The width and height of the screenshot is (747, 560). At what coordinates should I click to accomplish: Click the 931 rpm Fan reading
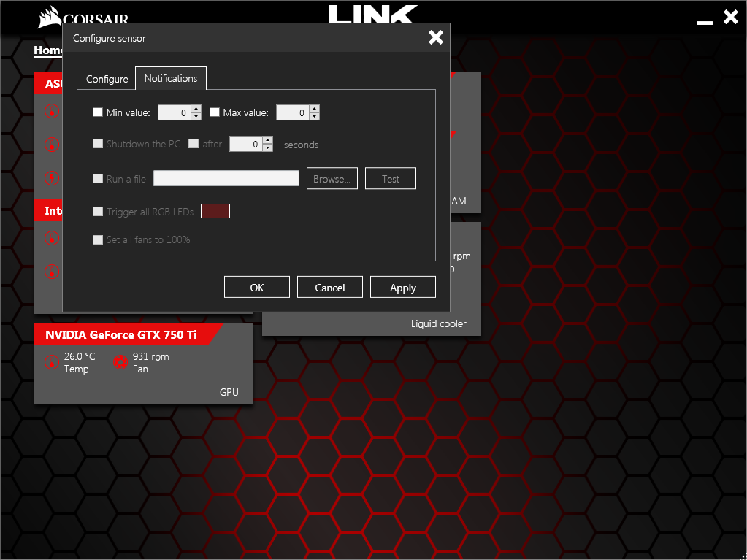click(x=150, y=362)
